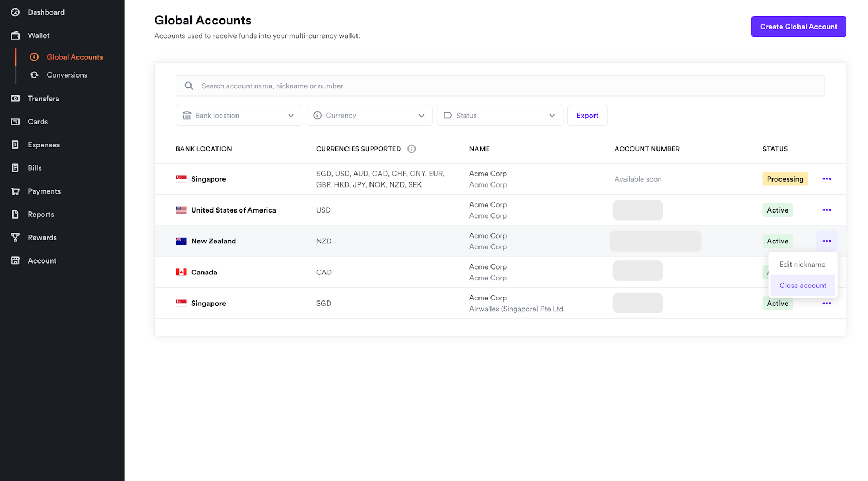868x481 pixels.
Task: Open the Reports page from sidebar
Action: (x=41, y=215)
